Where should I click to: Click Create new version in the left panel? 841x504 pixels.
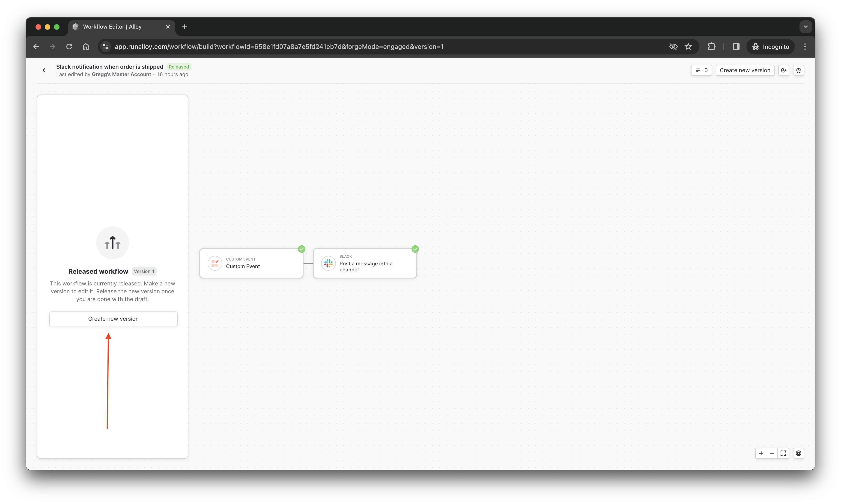tap(113, 319)
